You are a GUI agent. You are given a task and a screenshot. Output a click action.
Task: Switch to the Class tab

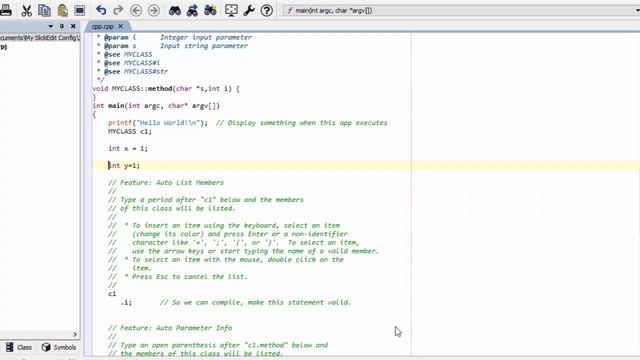pos(19,347)
